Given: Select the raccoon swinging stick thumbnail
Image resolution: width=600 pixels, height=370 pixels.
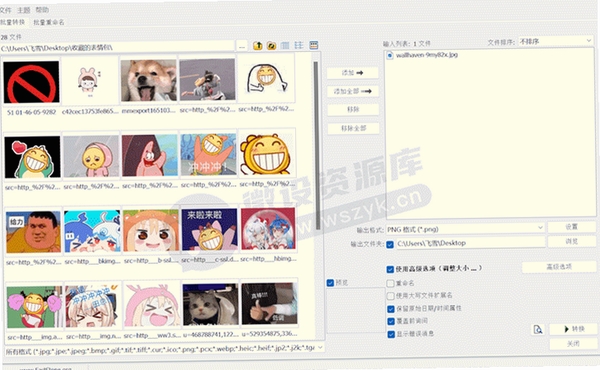Looking at the screenshot, I should click(x=207, y=80).
